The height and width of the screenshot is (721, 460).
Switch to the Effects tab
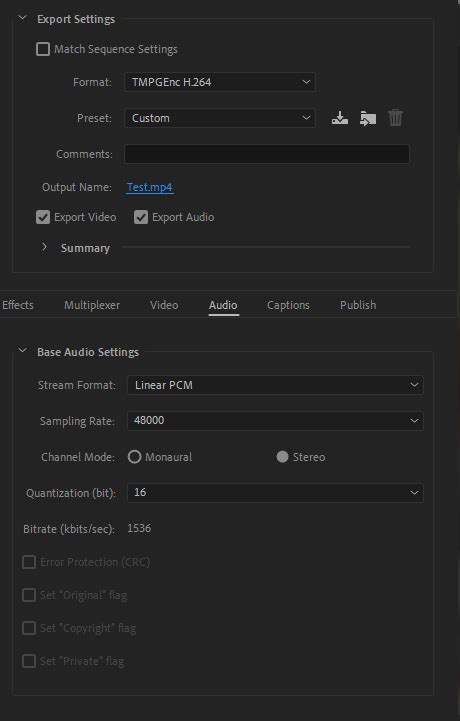pos(17,305)
